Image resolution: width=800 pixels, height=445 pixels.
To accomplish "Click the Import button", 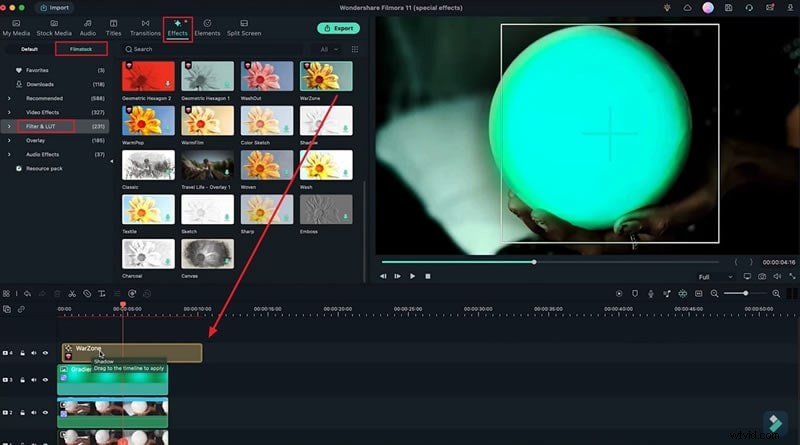I will 55,8.
